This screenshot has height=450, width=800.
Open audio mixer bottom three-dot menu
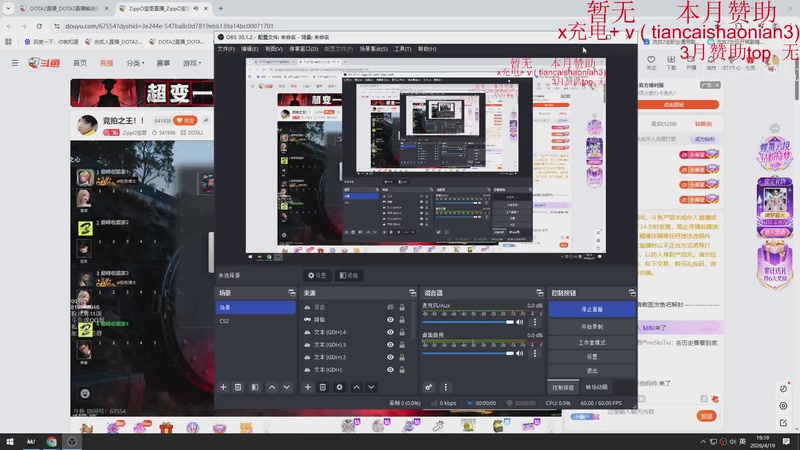pyautogui.click(x=445, y=387)
